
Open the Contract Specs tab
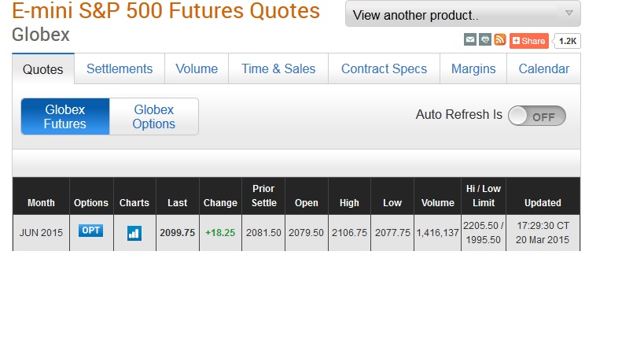click(384, 68)
